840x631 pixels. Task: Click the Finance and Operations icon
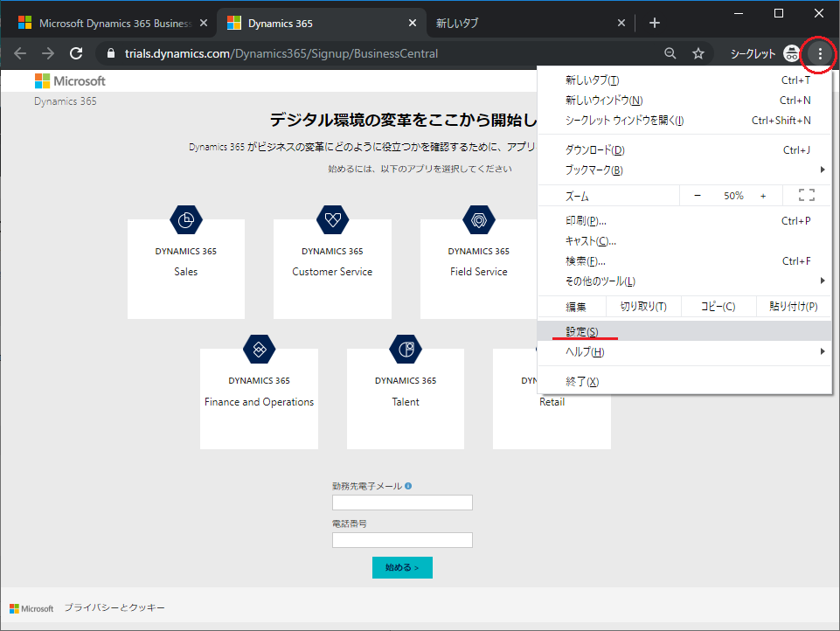pyautogui.click(x=260, y=350)
